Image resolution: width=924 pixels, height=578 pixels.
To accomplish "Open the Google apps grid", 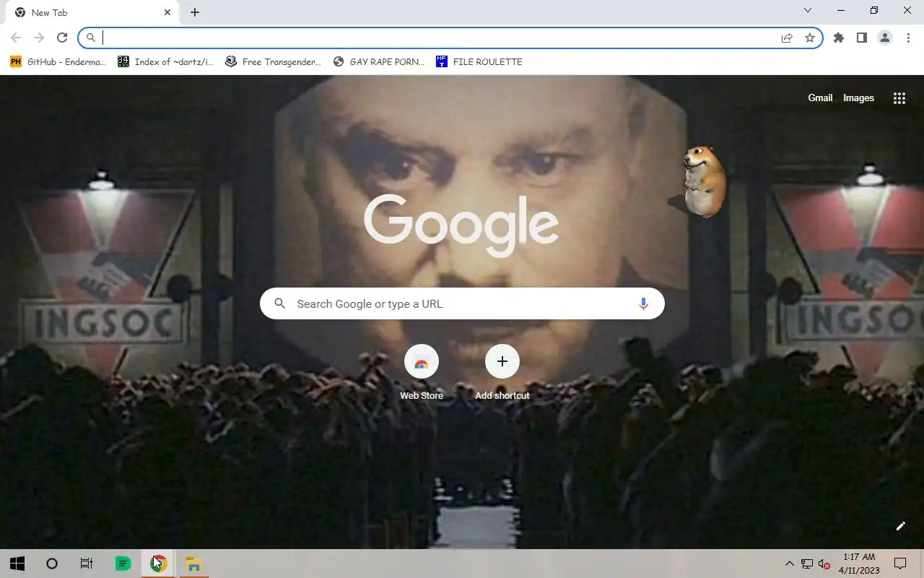I will (x=899, y=98).
